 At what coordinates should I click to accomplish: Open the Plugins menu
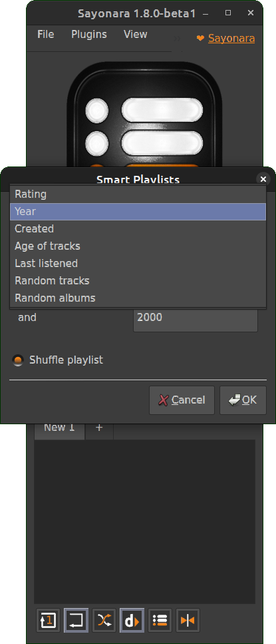89,35
